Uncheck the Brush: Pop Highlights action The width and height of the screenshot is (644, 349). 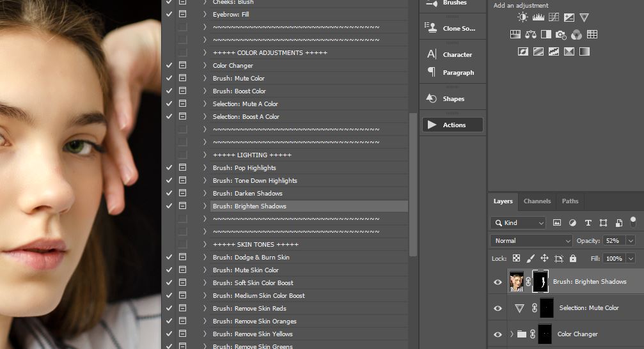click(169, 167)
